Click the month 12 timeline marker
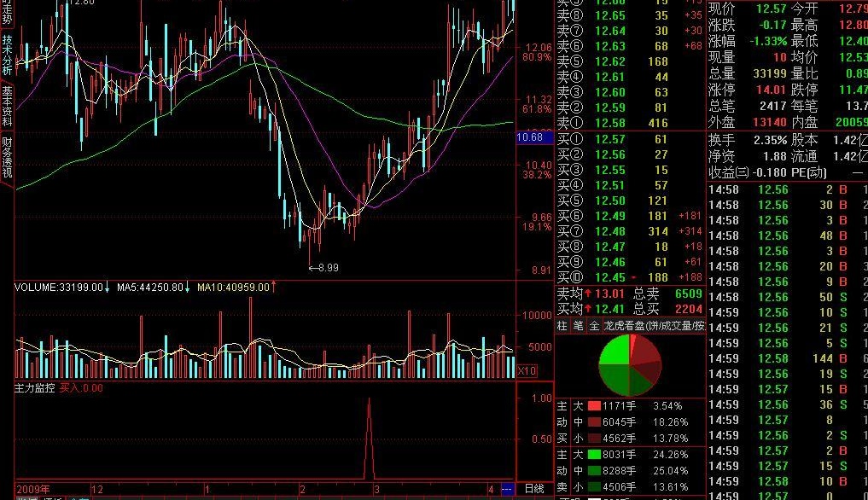Screen dimensions: 868x500 [x=97, y=490]
